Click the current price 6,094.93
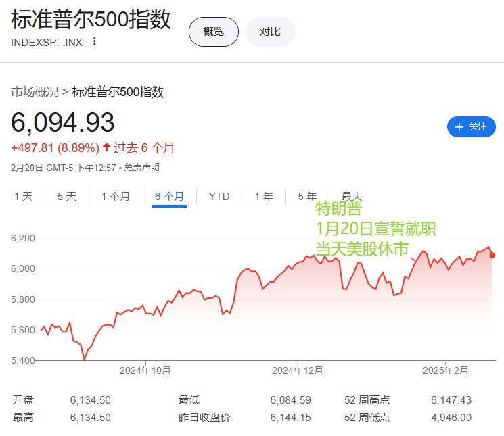The image size is (504, 436). click(x=63, y=122)
